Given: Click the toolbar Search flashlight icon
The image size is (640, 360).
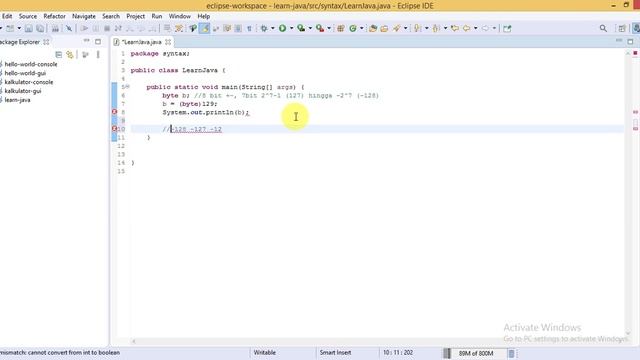Looking at the screenshot, I should (397, 28).
